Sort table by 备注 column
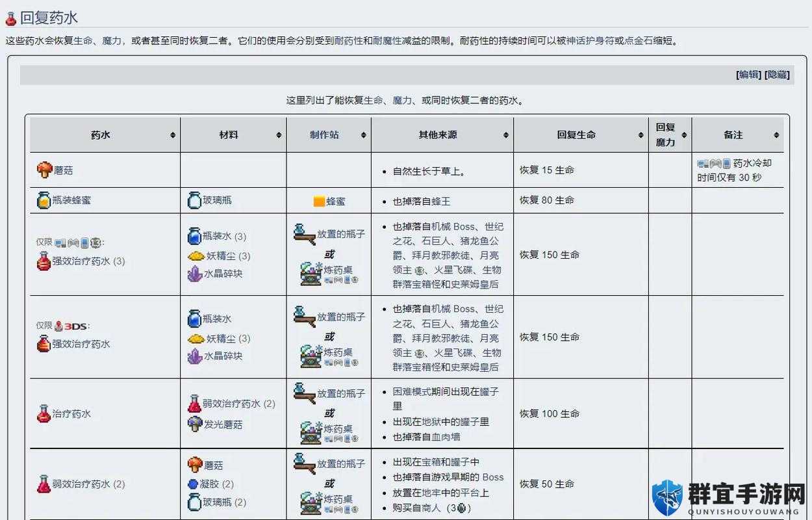812x520 pixels. point(776,135)
